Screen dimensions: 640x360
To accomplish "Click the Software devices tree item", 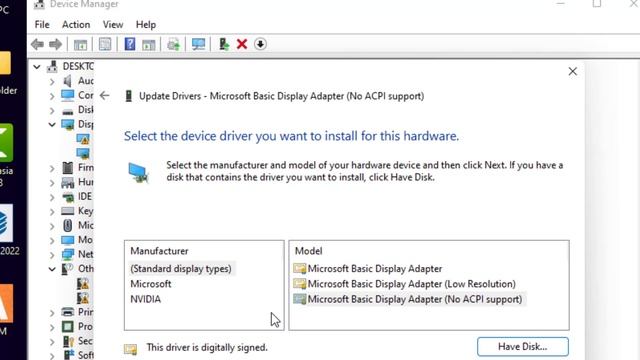I will [78, 355].
